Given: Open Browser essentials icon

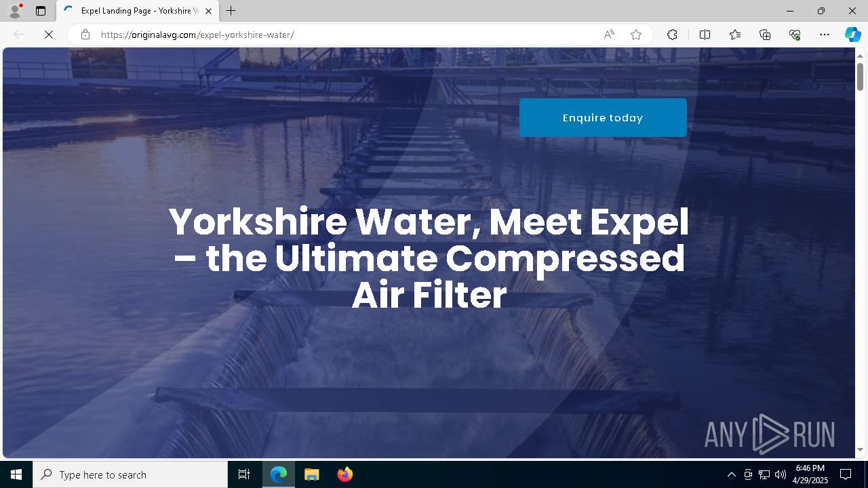Looking at the screenshot, I should pos(795,35).
